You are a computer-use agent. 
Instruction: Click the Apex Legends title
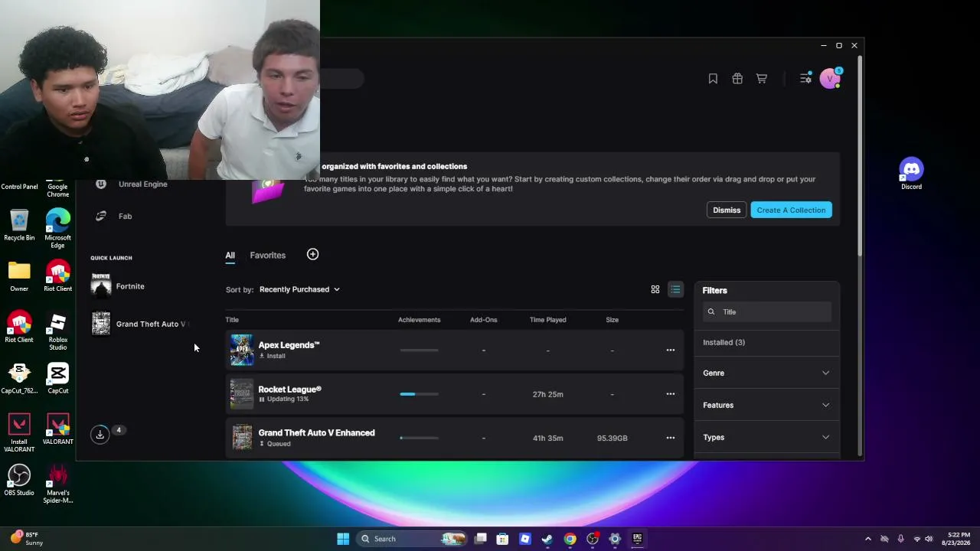(x=289, y=345)
